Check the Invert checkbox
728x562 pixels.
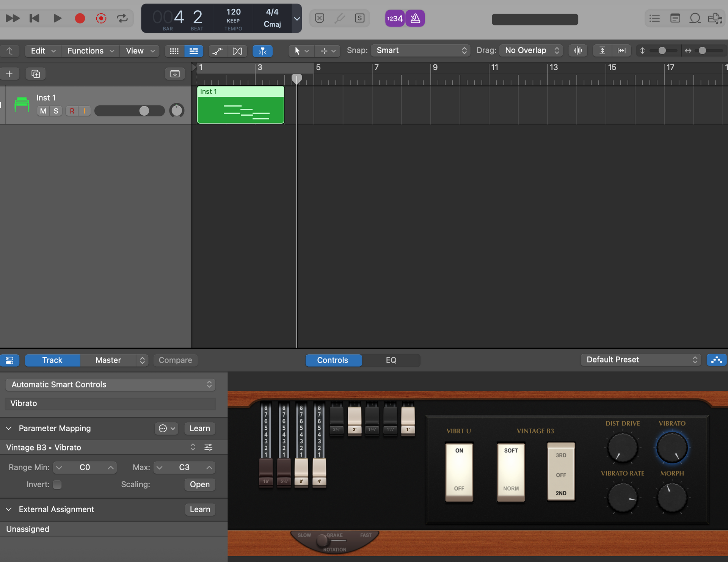point(57,484)
